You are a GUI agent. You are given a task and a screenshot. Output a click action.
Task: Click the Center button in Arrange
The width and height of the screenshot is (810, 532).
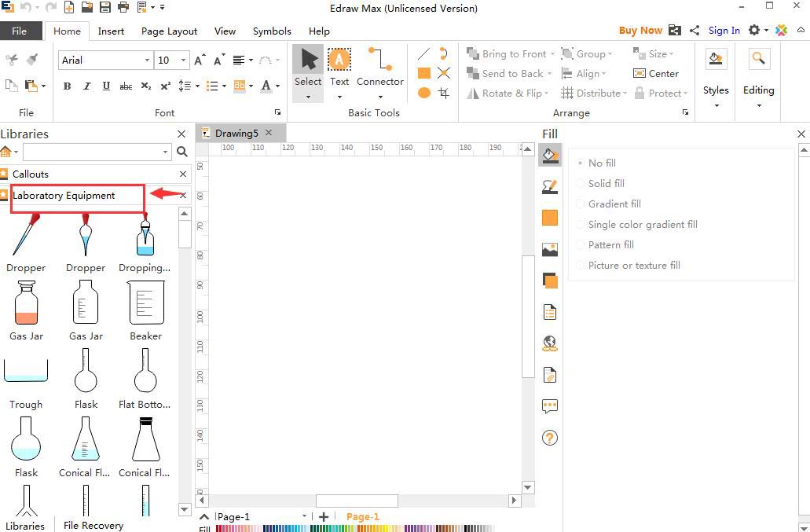pyautogui.click(x=656, y=73)
